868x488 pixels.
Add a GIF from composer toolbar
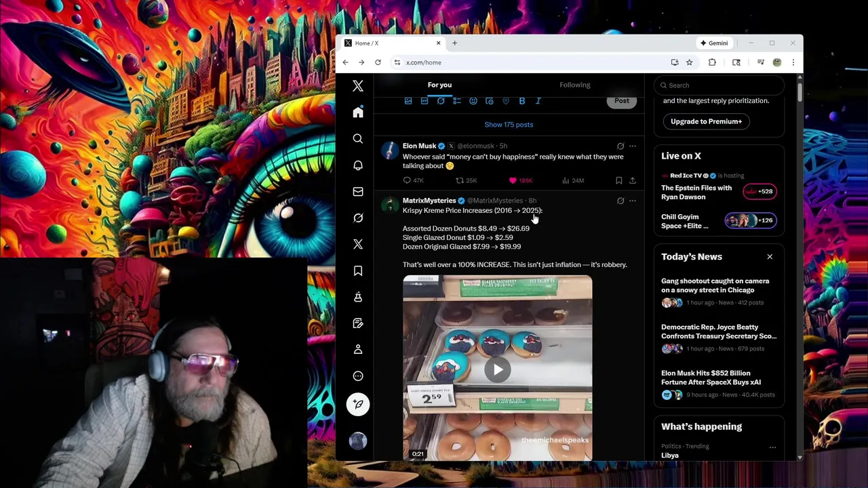point(425,101)
